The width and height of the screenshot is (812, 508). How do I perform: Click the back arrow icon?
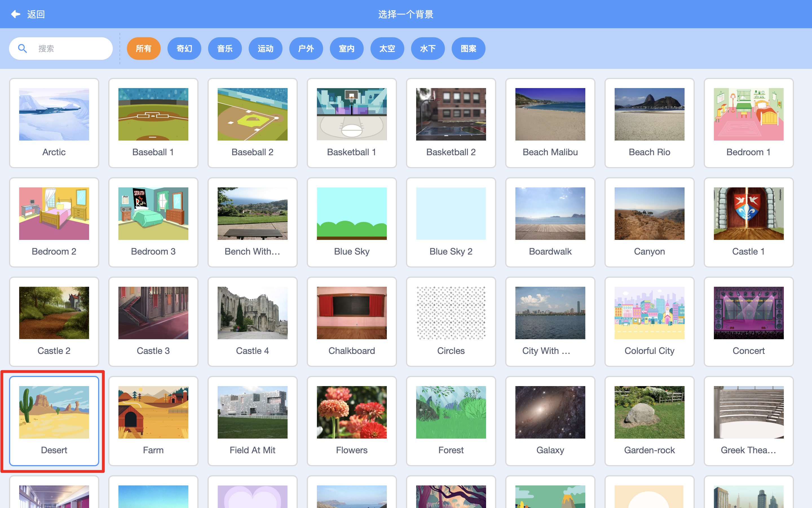[16, 14]
